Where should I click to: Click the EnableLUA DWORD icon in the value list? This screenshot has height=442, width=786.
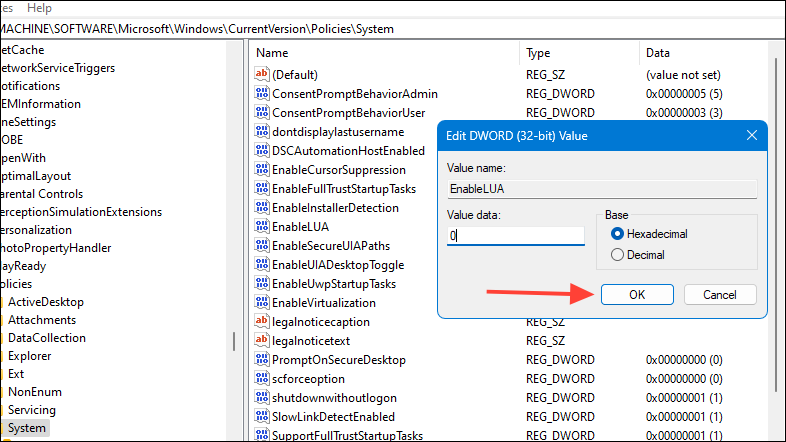(262, 227)
